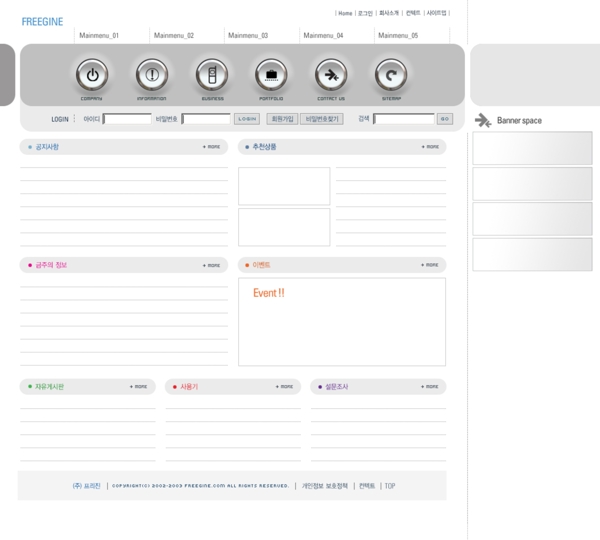Choose Mainmenu_05
This screenshot has width=600, height=540.
398,36
